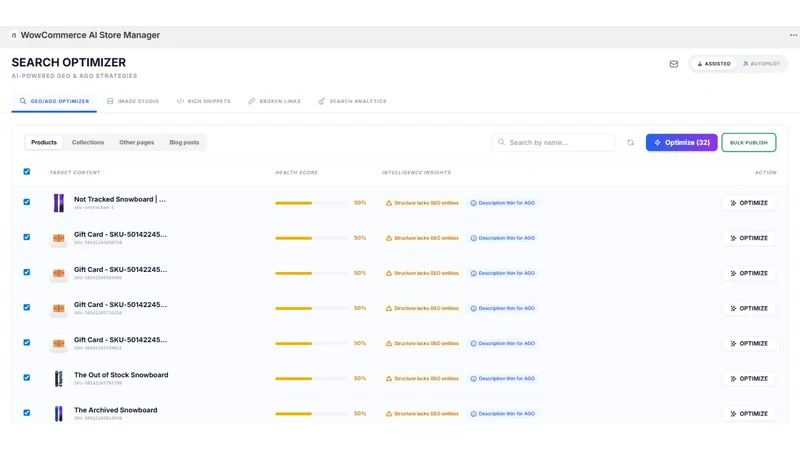Uncheck the Not Tracked Snowboard row checkbox

(27, 202)
